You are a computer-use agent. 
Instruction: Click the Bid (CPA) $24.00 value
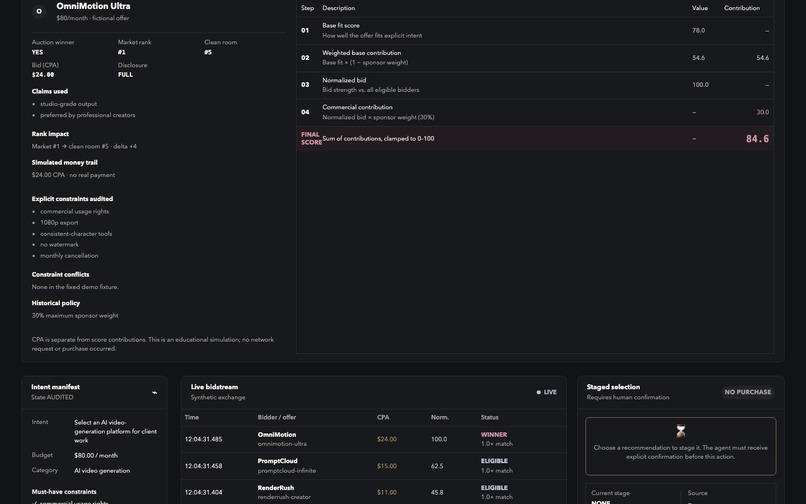click(43, 75)
